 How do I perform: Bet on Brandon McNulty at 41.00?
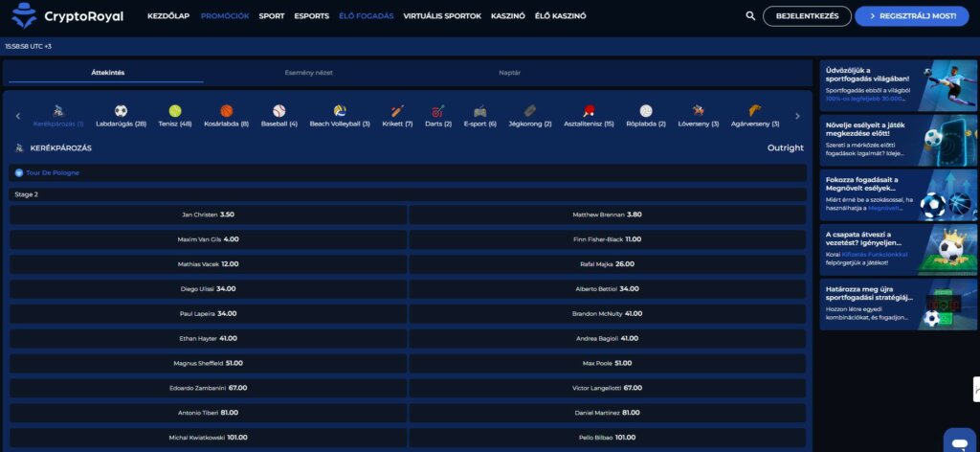point(608,314)
